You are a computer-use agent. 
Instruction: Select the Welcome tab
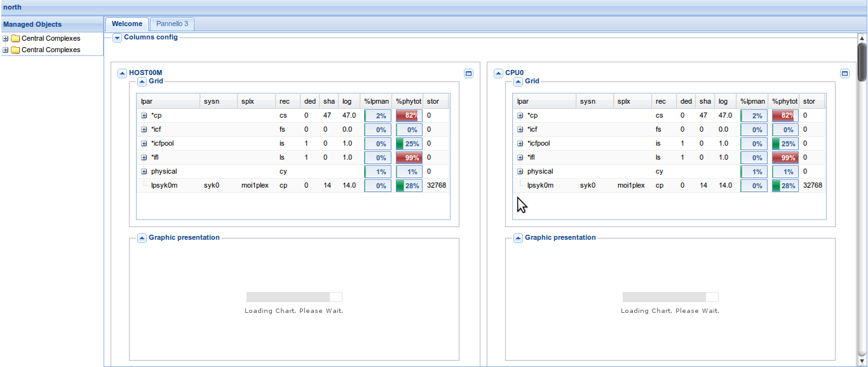point(126,24)
